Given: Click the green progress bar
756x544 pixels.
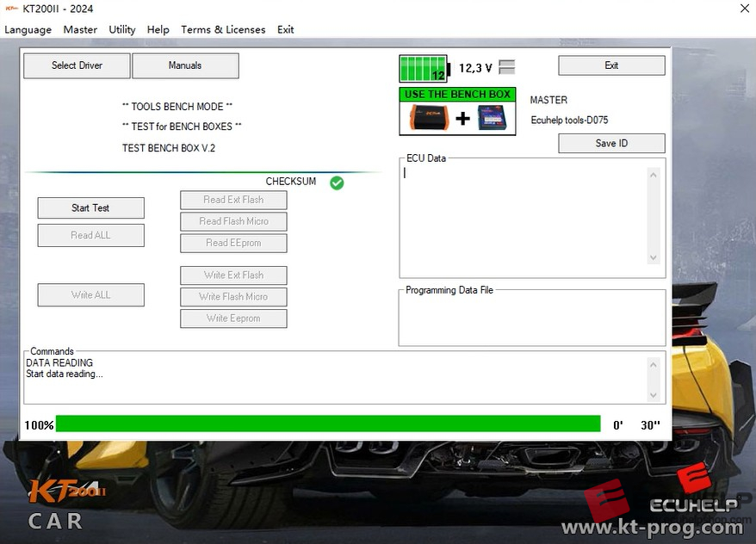Looking at the screenshot, I should [x=328, y=424].
